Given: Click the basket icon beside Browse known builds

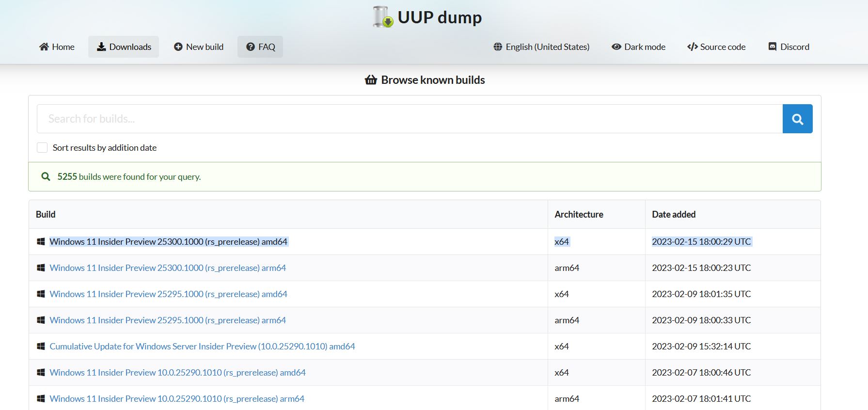Looking at the screenshot, I should click(371, 80).
